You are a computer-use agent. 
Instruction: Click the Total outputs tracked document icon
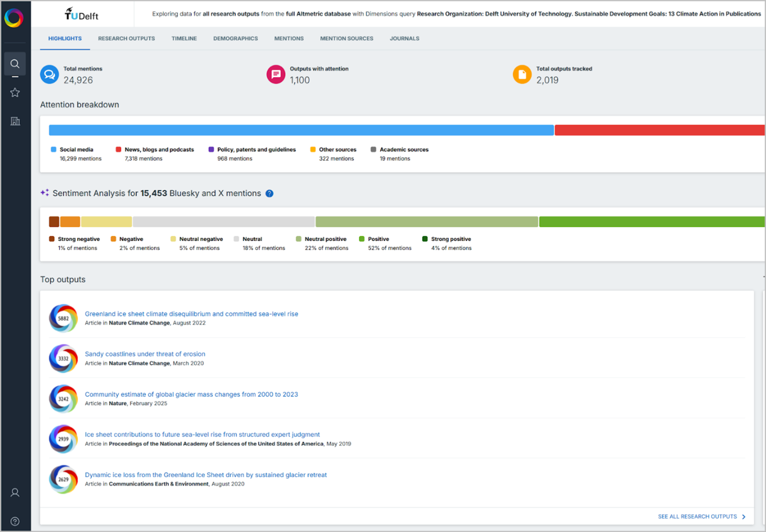click(522, 74)
